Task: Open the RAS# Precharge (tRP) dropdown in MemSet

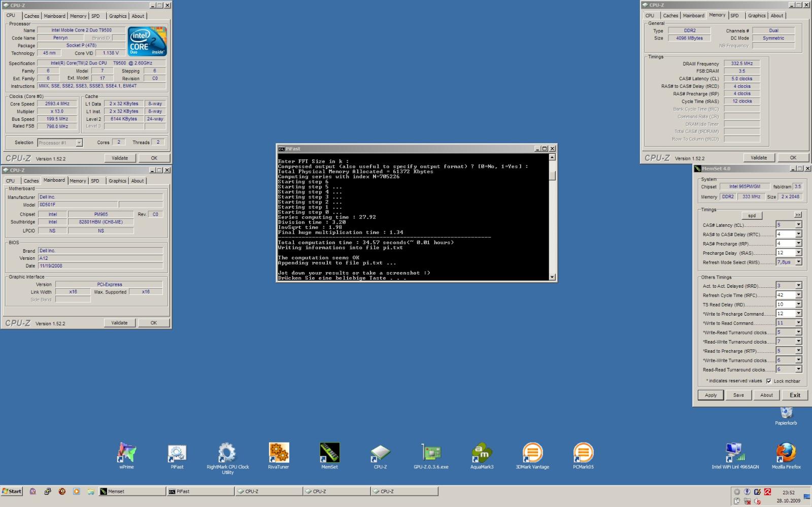Action: point(798,244)
